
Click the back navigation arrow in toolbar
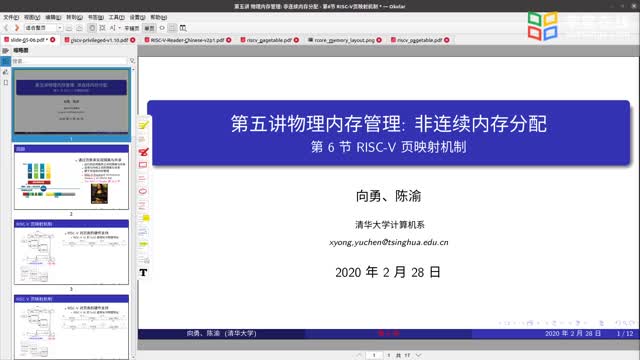click(6, 28)
